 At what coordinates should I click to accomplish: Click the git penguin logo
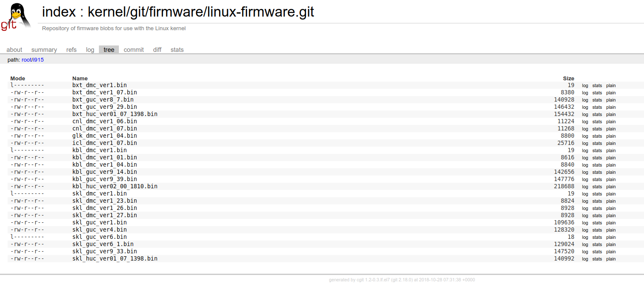16,17
